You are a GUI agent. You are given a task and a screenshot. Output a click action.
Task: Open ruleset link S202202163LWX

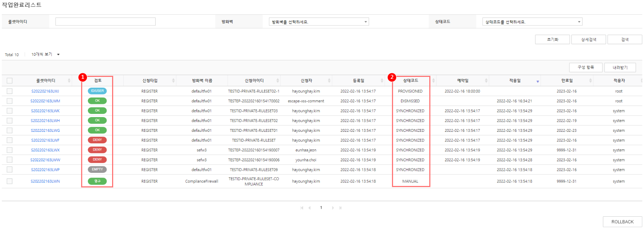pos(45,150)
